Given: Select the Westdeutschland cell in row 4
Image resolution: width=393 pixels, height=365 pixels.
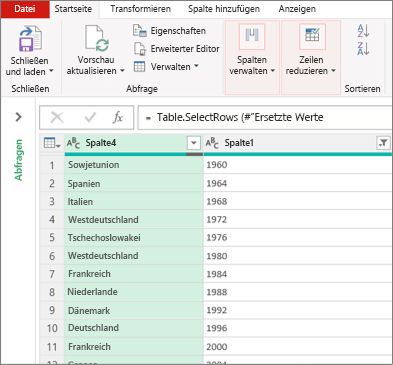Looking at the screenshot, I should [x=134, y=219].
